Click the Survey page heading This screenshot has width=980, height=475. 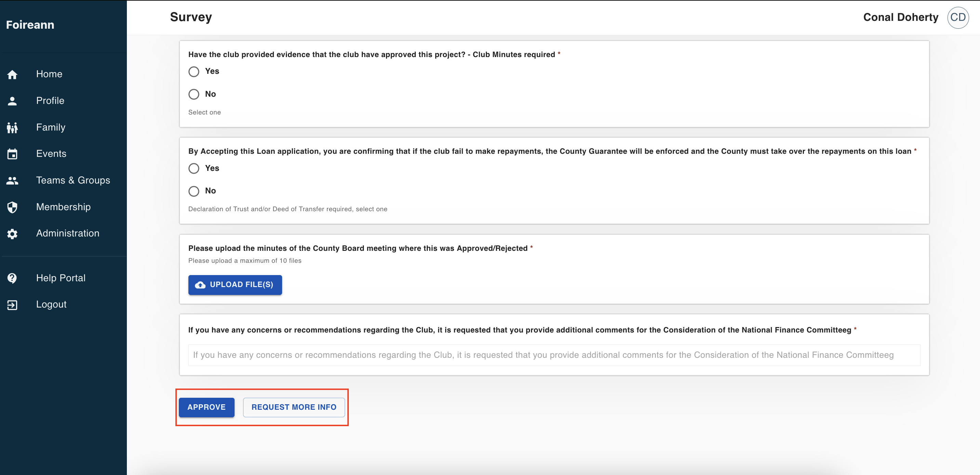click(x=191, y=17)
